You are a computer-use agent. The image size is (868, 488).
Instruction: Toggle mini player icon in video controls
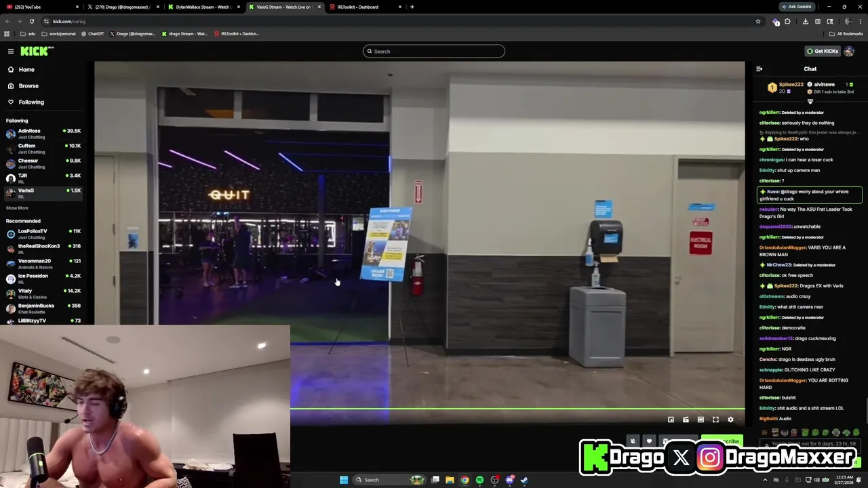[671, 420]
